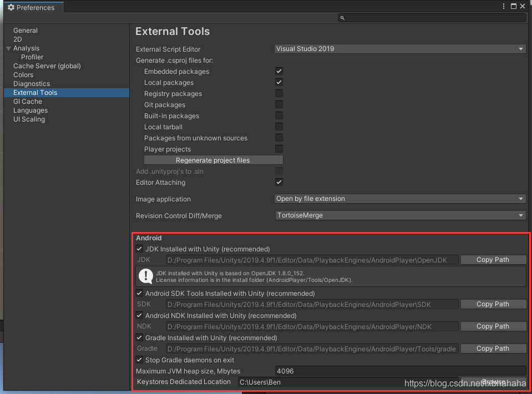The width and height of the screenshot is (532, 394).
Task: Enable Registry packages checkbox
Action: click(279, 93)
